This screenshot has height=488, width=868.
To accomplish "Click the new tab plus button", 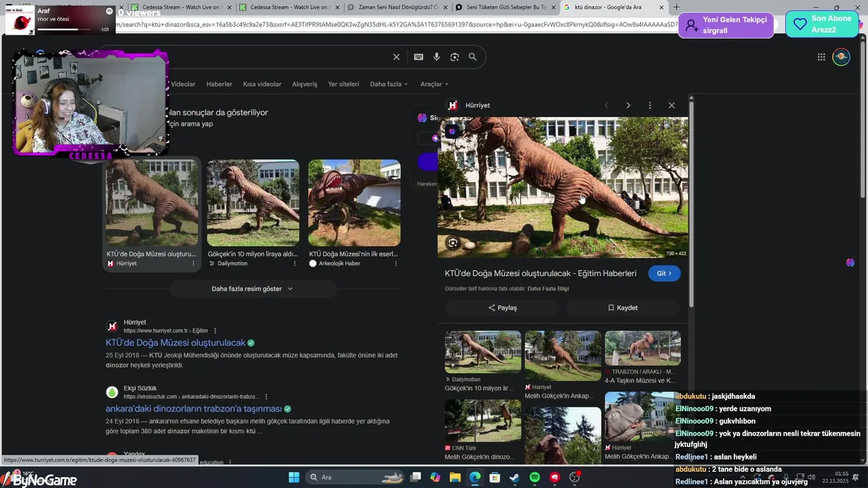I will coord(676,7).
